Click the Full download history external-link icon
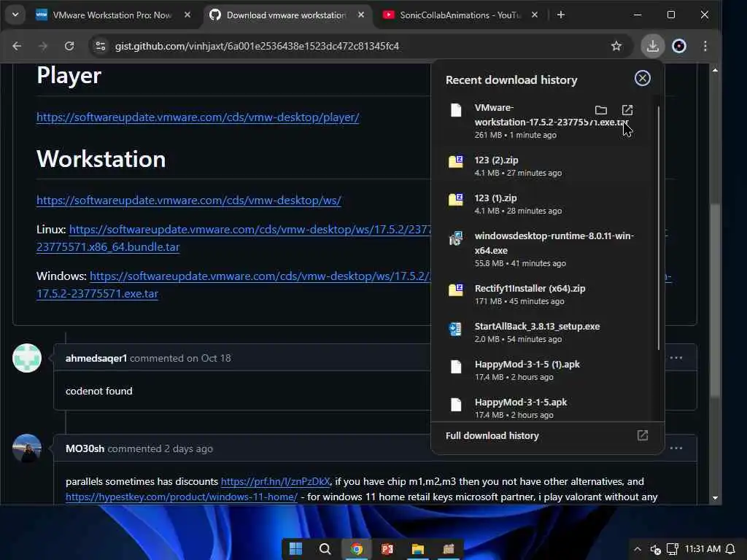The width and height of the screenshot is (747, 560). (642, 435)
